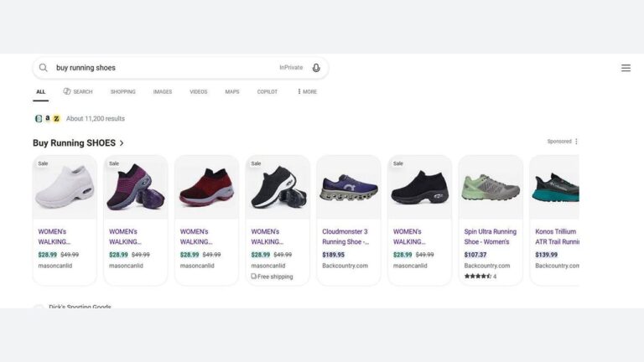The height and width of the screenshot is (362, 644).
Task: Click the magnifier search icon
Action: click(x=43, y=68)
